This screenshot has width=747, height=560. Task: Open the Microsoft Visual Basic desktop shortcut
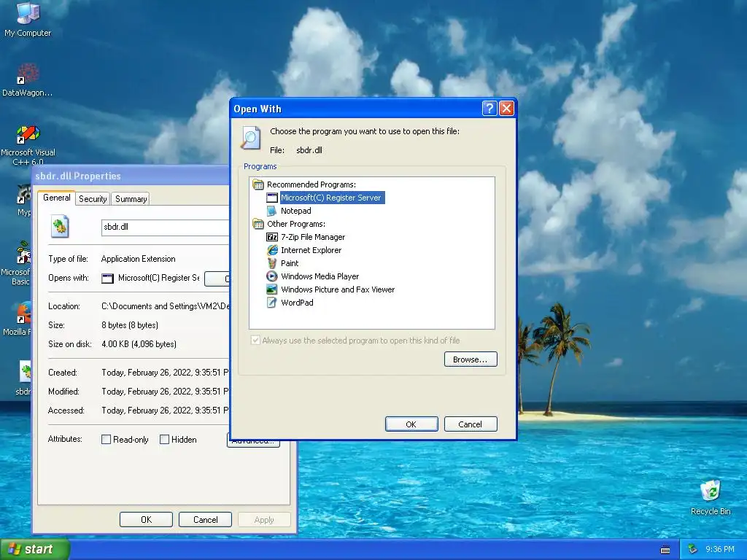[x=18, y=263]
